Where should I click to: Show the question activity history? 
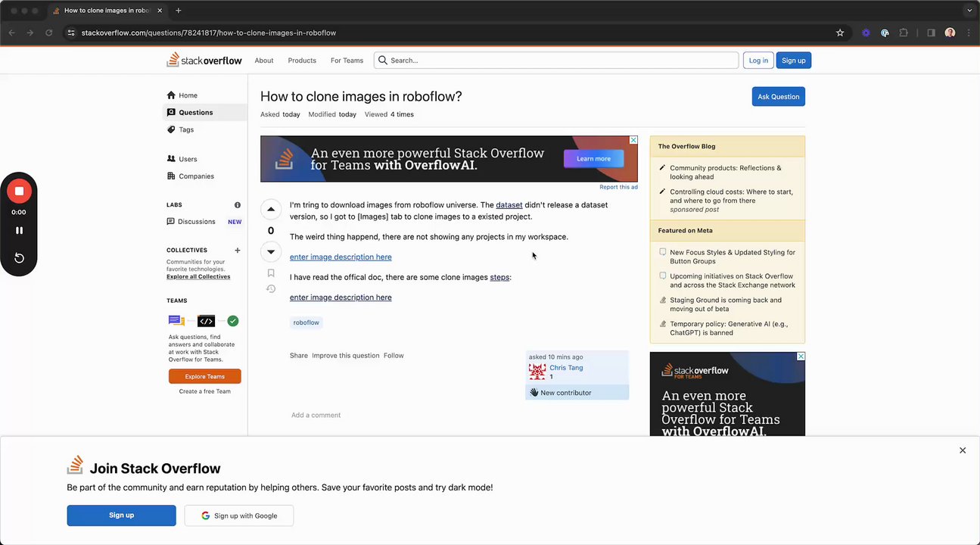click(x=271, y=289)
